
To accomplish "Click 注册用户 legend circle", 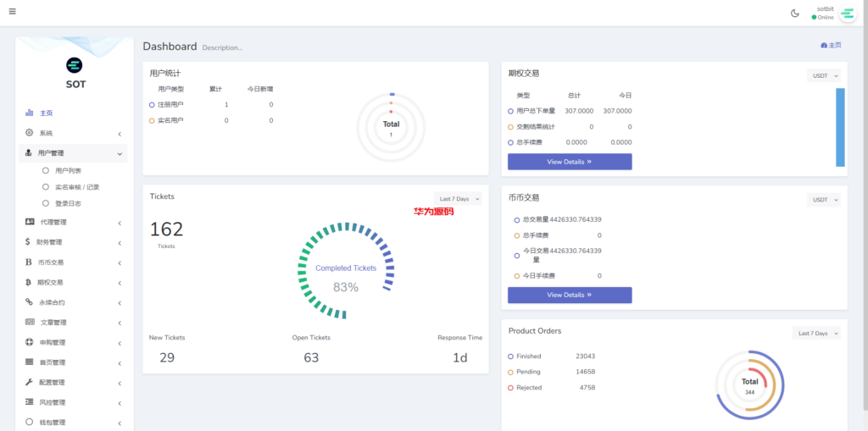I will (152, 104).
